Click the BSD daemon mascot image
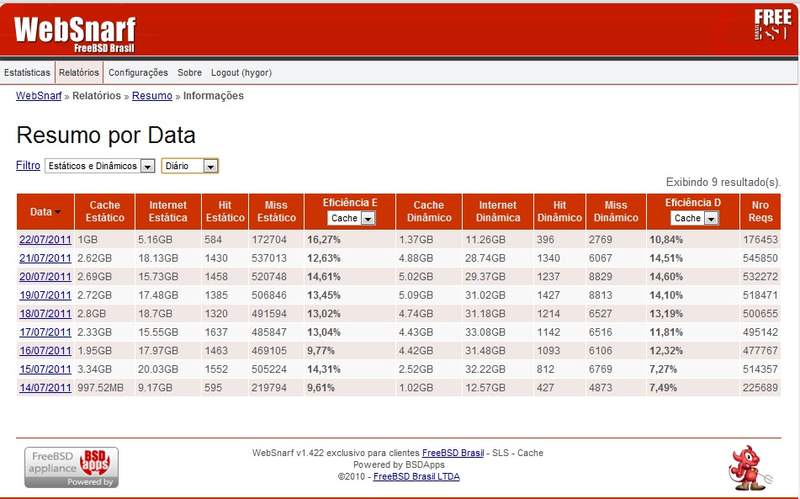The height and width of the screenshot is (499, 800). click(x=749, y=468)
